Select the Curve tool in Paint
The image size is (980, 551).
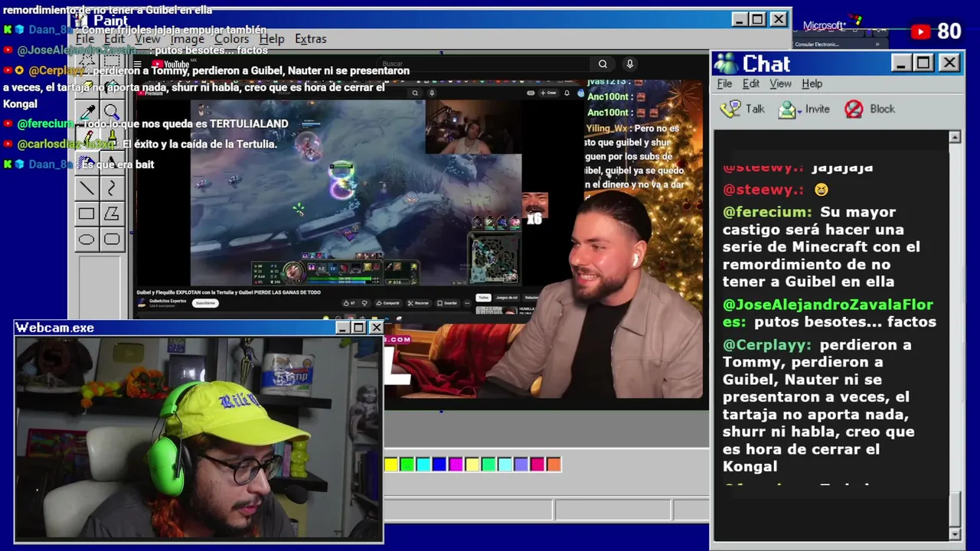(x=112, y=188)
